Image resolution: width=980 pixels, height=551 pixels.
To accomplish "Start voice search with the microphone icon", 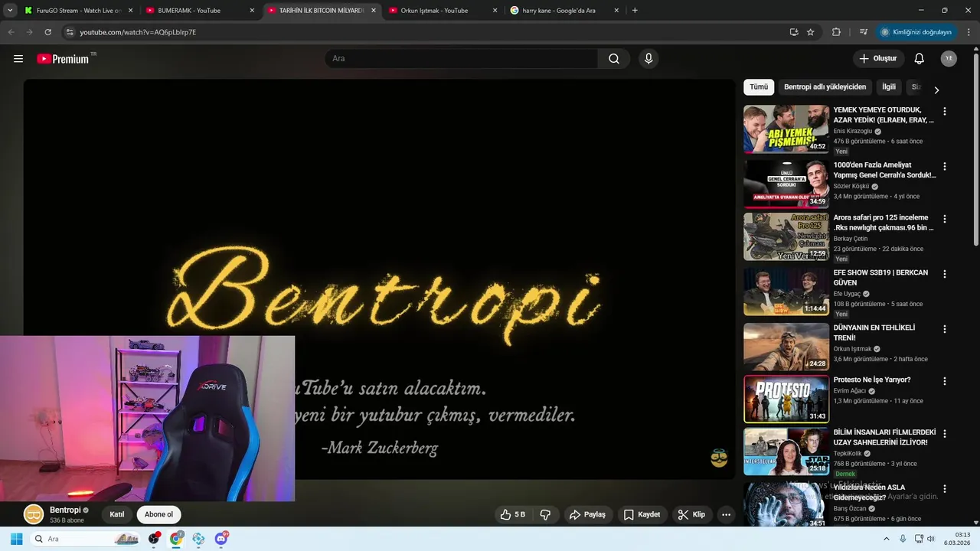I will coord(648,59).
